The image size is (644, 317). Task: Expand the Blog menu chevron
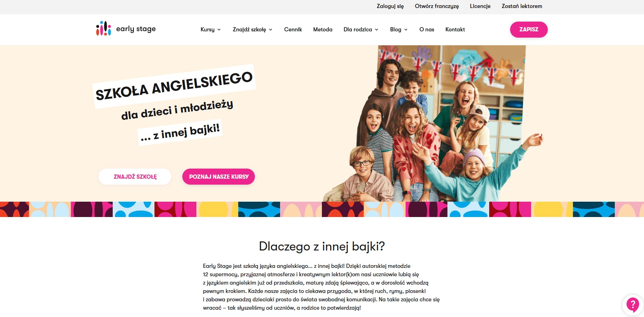coord(406,30)
